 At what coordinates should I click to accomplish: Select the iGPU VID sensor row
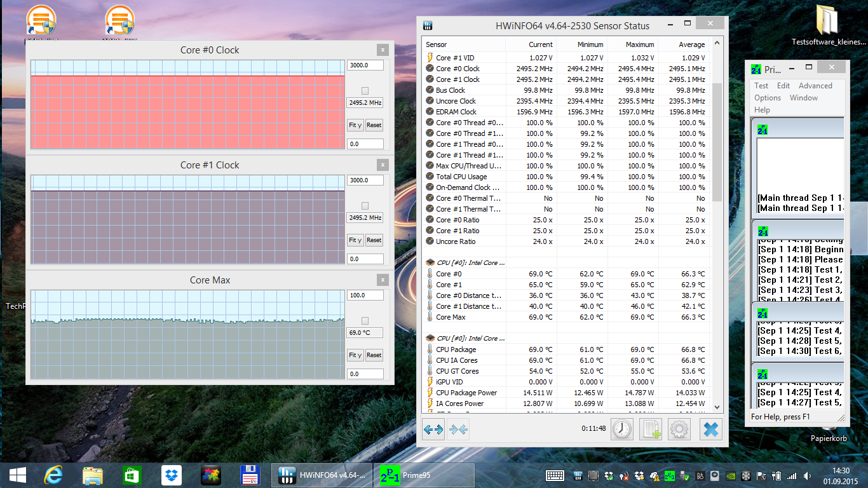(x=566, y=382)
